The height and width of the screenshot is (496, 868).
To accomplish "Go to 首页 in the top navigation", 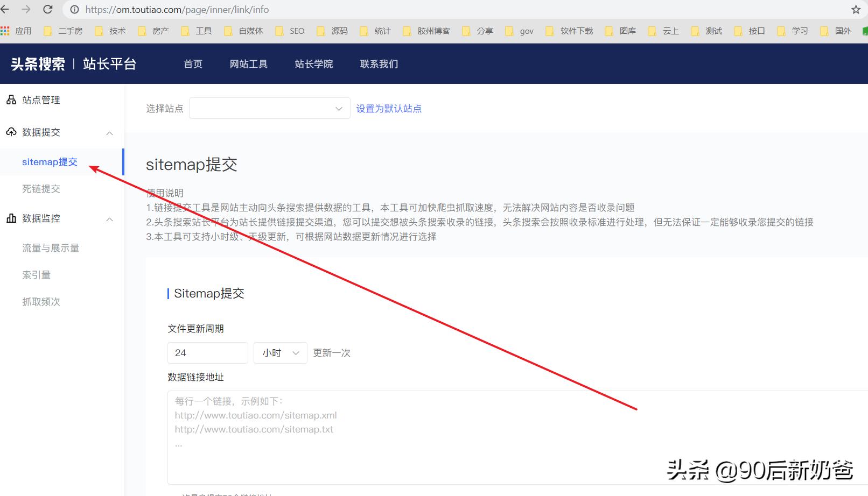I will tap(192, 64).
